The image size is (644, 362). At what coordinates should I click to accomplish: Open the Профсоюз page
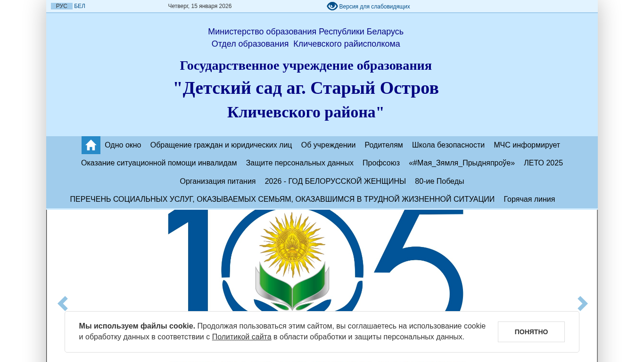(x=381, y=163)
